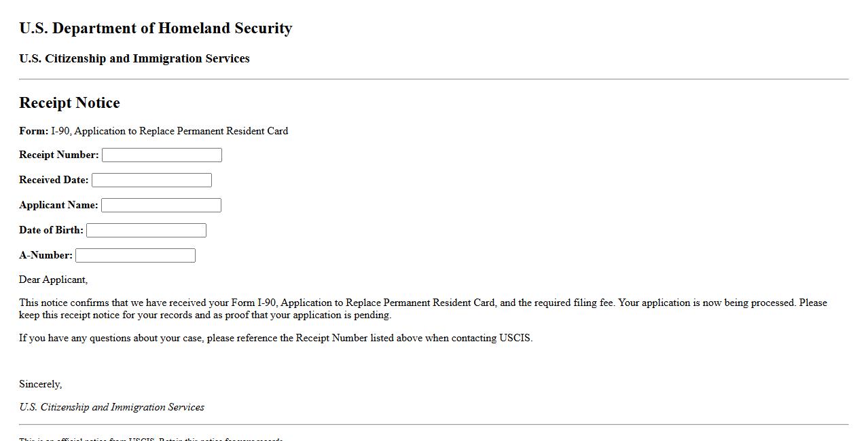Click the Form I-90 description line
This screenshot has height=441, width=868.
pos(153,131)
